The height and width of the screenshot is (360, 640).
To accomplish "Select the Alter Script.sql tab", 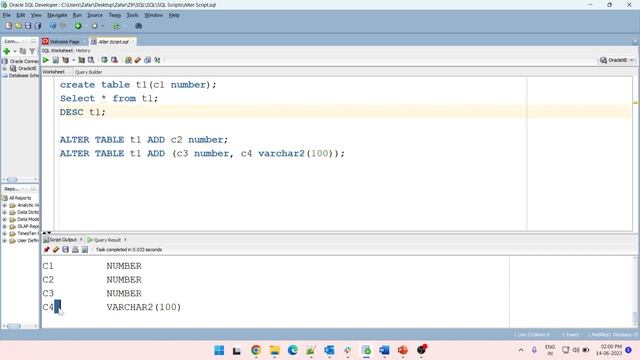I will click(x=113, y=42).
